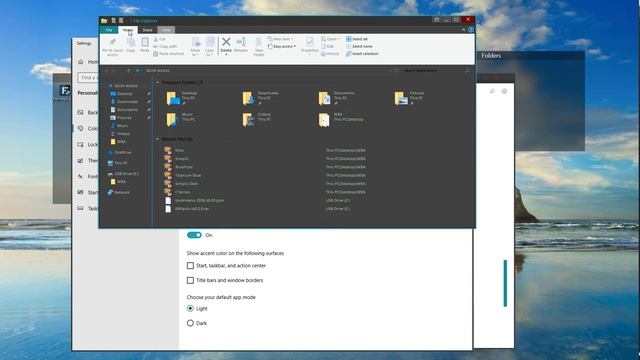Image resolution: width=640 pixels, height=360 pixels.
Task: Click the Rename icon in ribbon
Action: click(241, 42)
